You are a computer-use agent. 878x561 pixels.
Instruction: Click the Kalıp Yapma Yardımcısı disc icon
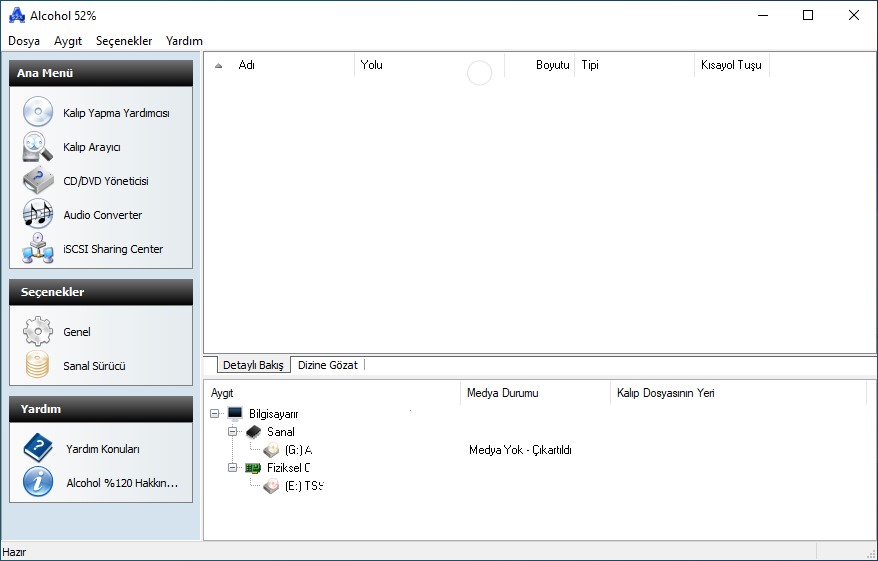[38, 112]
